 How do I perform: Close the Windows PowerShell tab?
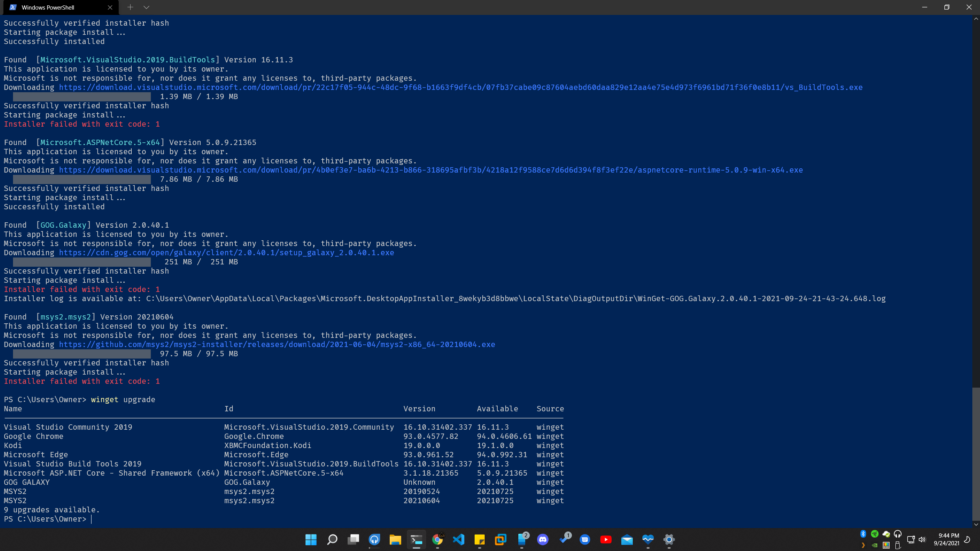pos(110,7)
